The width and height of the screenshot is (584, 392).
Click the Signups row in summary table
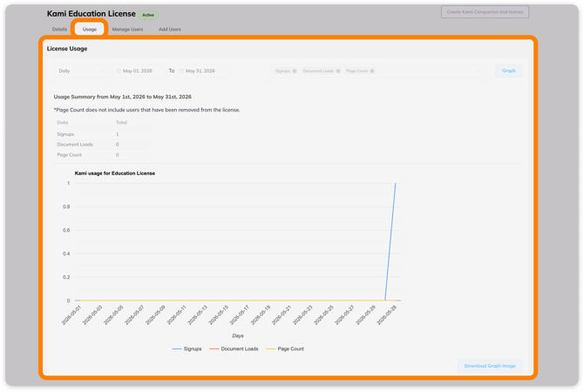click(x=103, y=134)
